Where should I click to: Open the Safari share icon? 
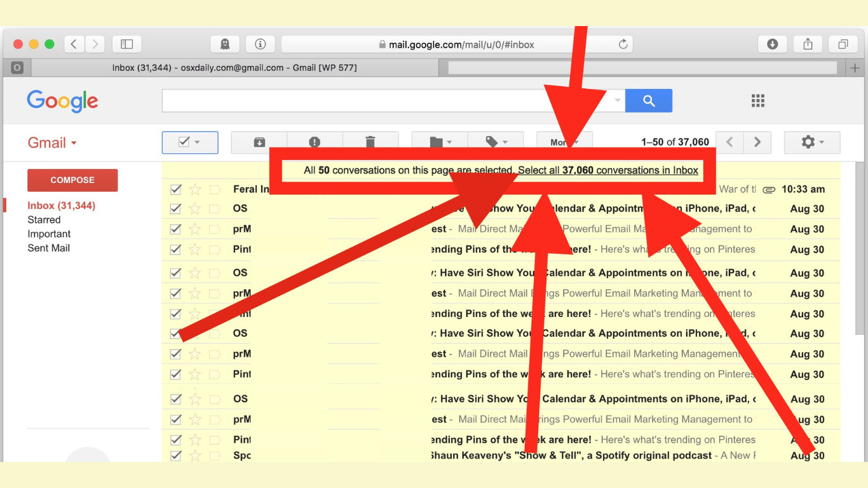[808, 44]
